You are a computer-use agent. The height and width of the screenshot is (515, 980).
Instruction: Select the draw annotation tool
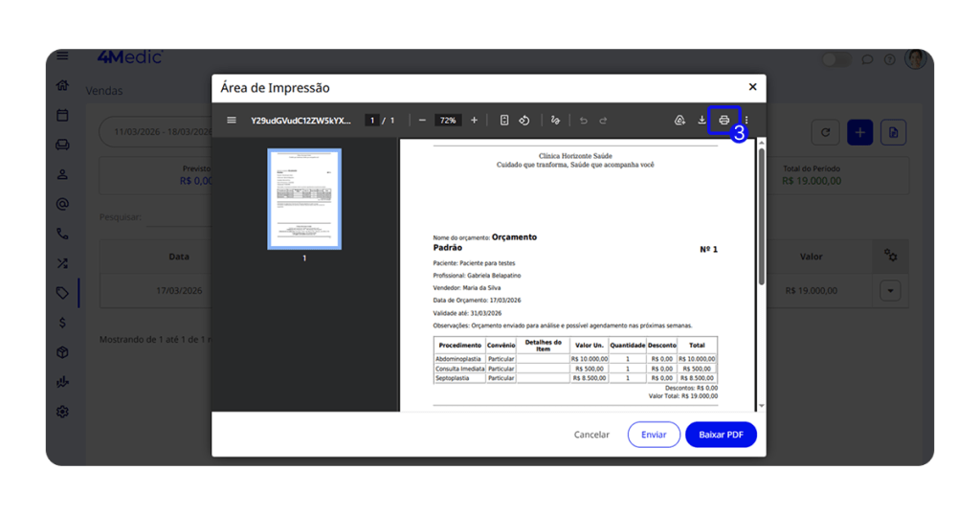(x=556, y=121)
